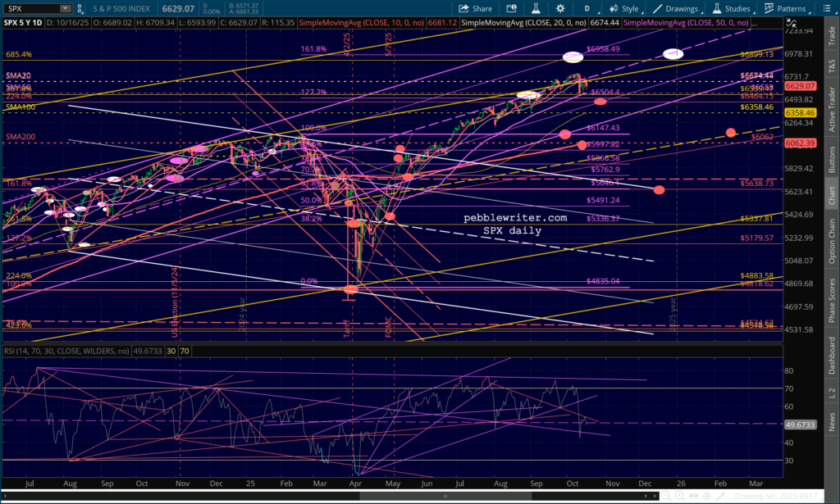The width and height of the screenshot is (840, 504).
Task: Open chart settings gear icon
Action: [x=560, y=8]
